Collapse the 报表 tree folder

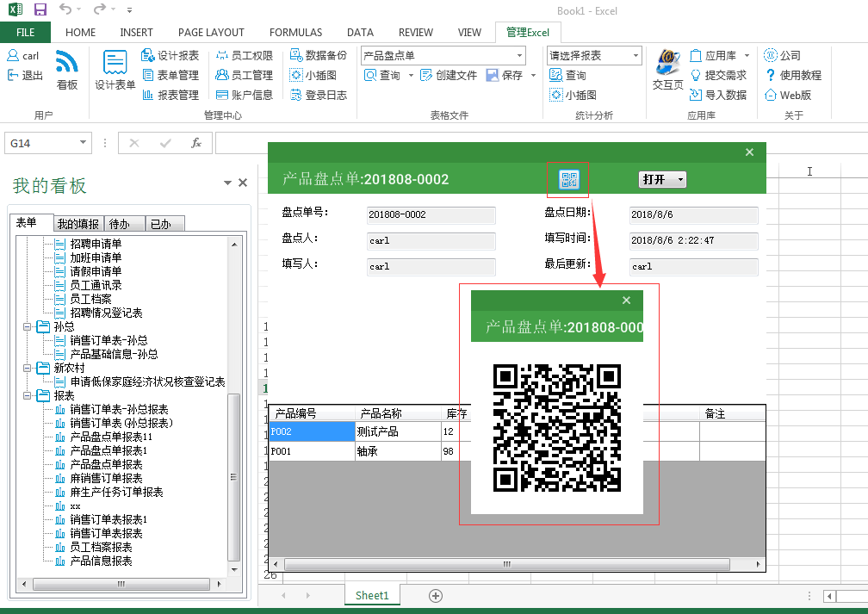(x=28, y=396)
